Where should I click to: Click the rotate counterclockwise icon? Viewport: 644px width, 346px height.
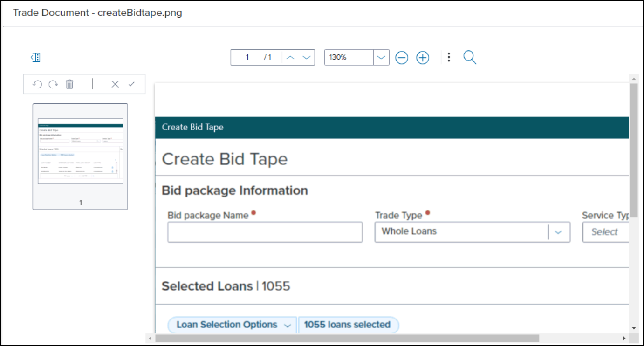(x=37, y=84)
